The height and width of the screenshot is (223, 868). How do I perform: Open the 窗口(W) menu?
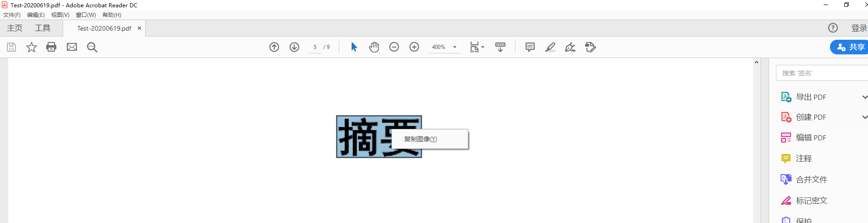[86, 15]
